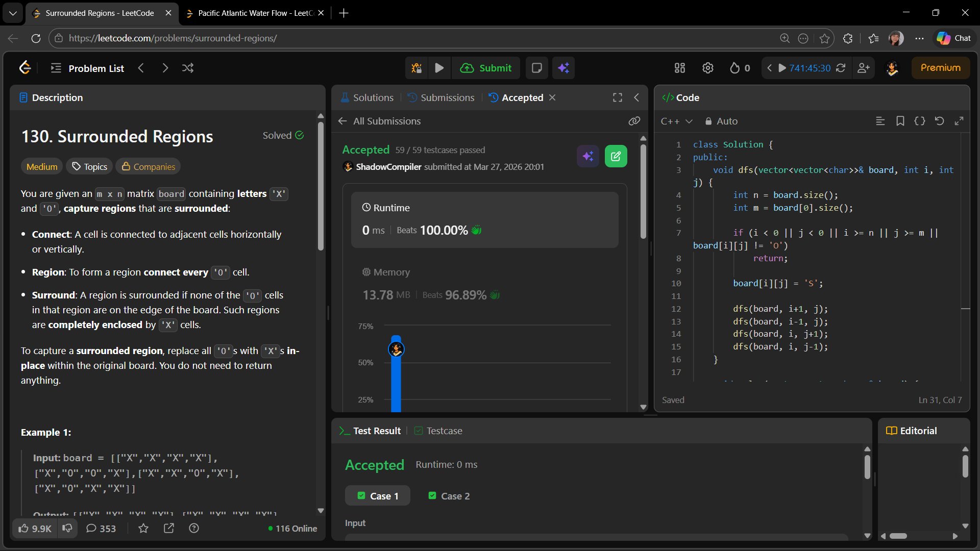Switch to the Solutions tab
Viewport: 980px width, 551px height.
pyautogui.click(x=367, y=97)
